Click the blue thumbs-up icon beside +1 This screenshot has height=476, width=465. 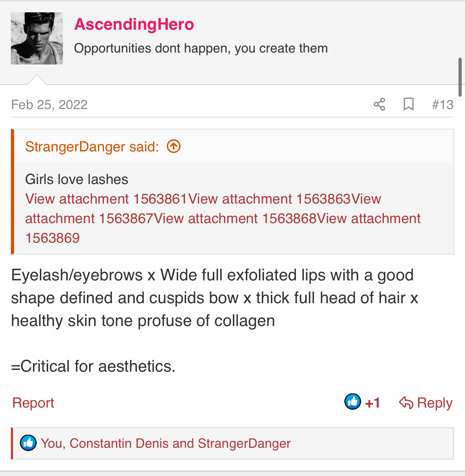(x=352, y=402)
